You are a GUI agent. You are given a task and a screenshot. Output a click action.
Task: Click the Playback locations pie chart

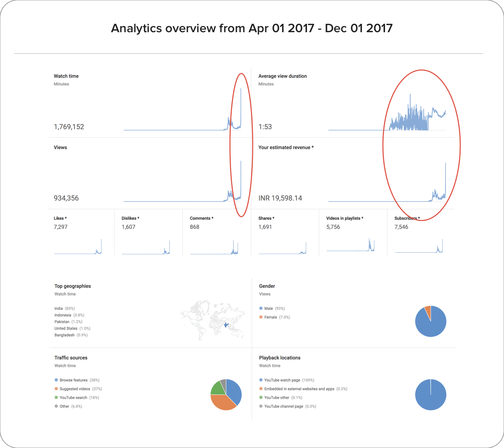[430, 394]
